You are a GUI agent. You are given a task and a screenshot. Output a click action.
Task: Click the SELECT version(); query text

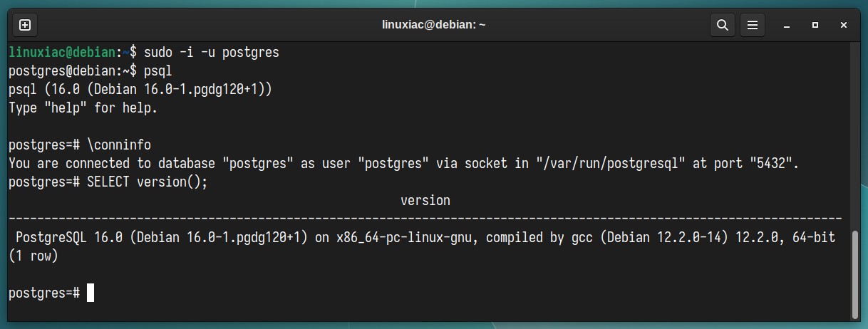tap(148, 182)
